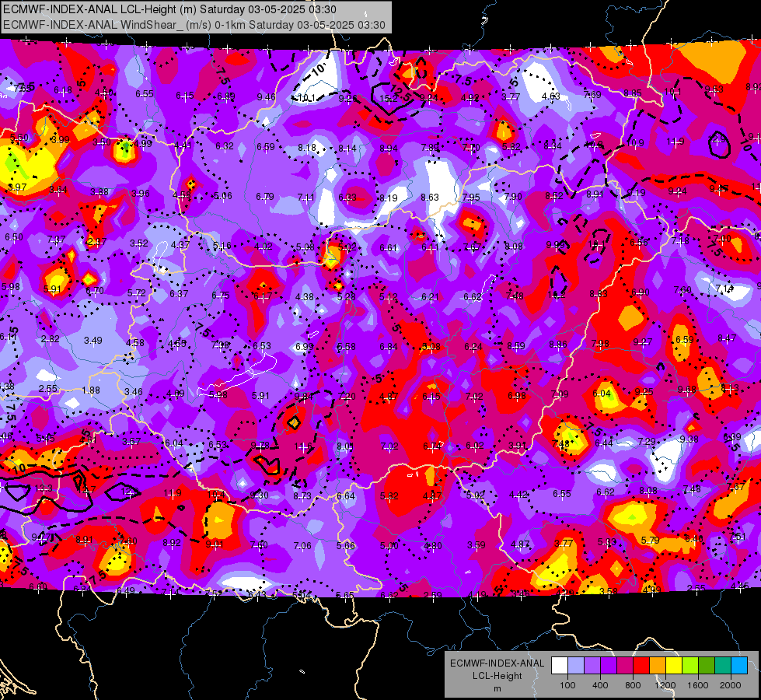Click the ECMWF-INDEX-ANAL text in the legend
The height and width of the screenshot is (700, 761).
(497, 663)
